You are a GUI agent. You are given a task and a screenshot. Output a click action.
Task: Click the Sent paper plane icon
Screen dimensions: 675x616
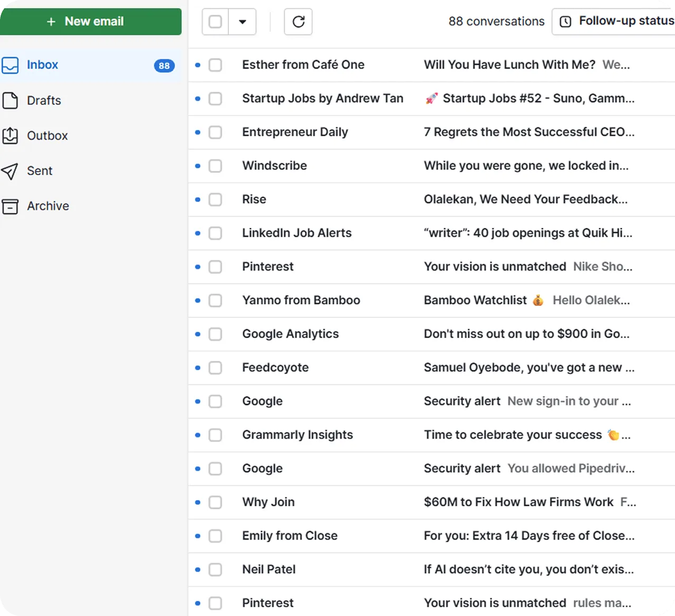coord(10,171)
